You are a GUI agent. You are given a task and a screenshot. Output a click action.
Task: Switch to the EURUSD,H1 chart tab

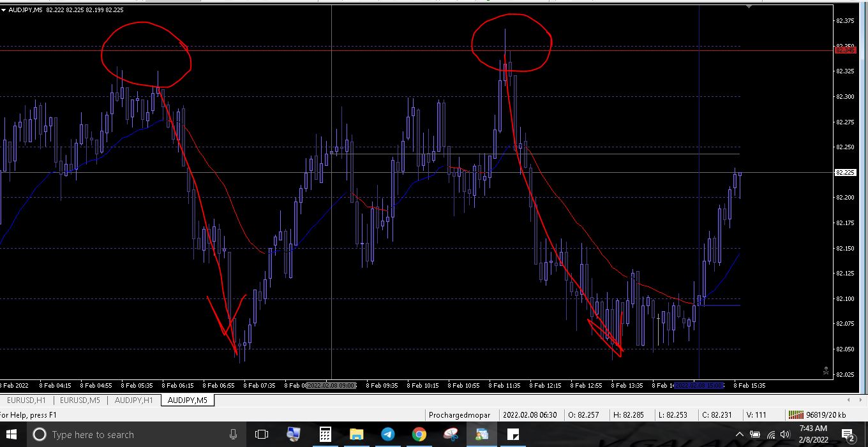point(26,400)
